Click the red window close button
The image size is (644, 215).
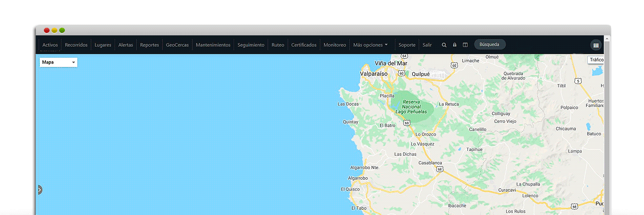pyautogui.click(x=47, y=30)
